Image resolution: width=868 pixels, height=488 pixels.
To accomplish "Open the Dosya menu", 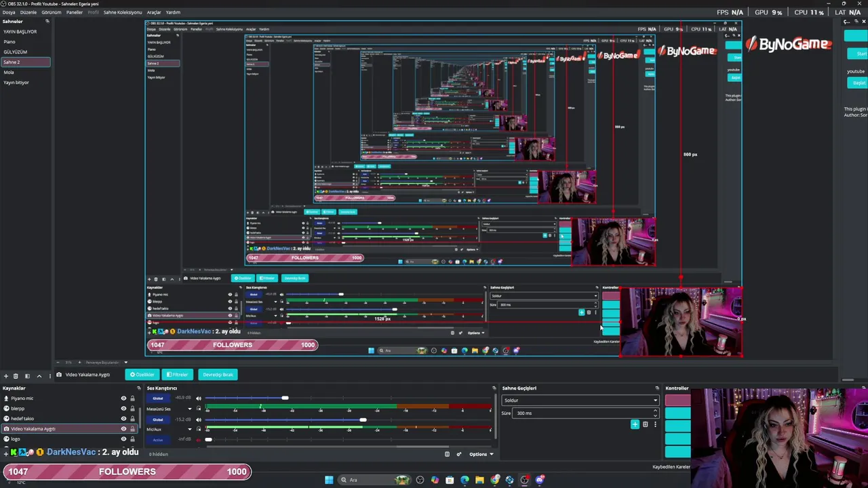I will tap(8, 12).
